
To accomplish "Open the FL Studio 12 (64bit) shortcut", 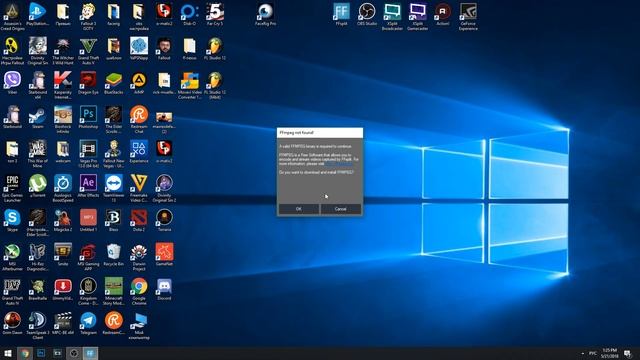I will (215, 86).
